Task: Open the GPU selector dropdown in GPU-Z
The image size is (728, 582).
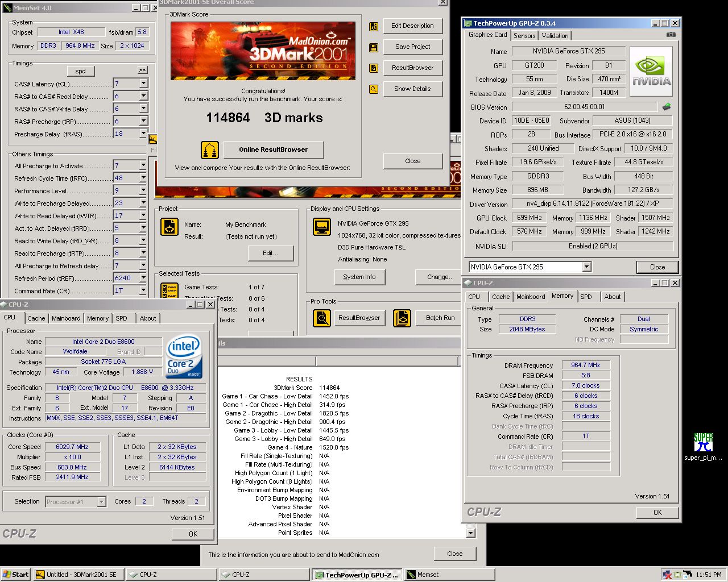Action: (586, 267)
